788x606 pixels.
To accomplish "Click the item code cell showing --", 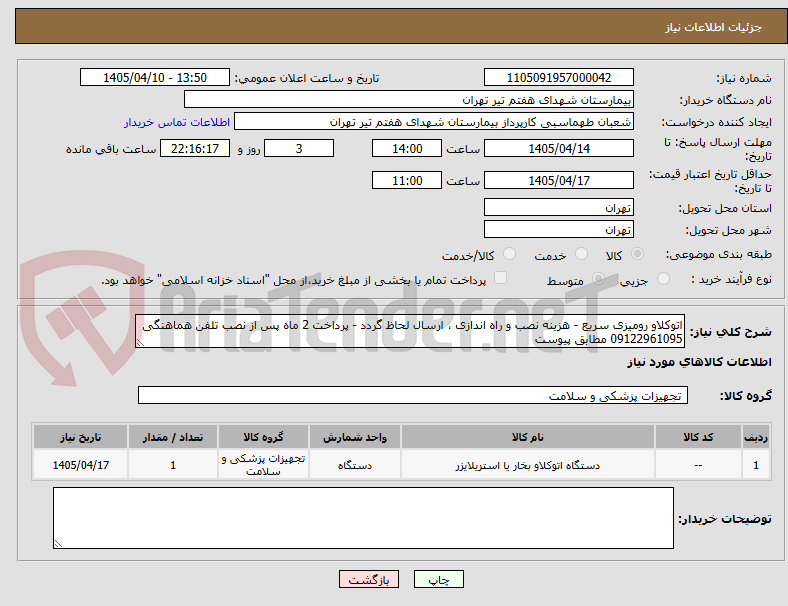I will [x=698, y=465].
